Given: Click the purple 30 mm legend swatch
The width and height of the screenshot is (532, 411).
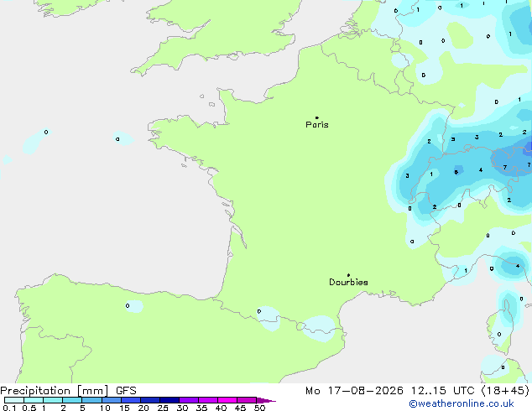Looking at the screenshot, I should pos(189,400).
